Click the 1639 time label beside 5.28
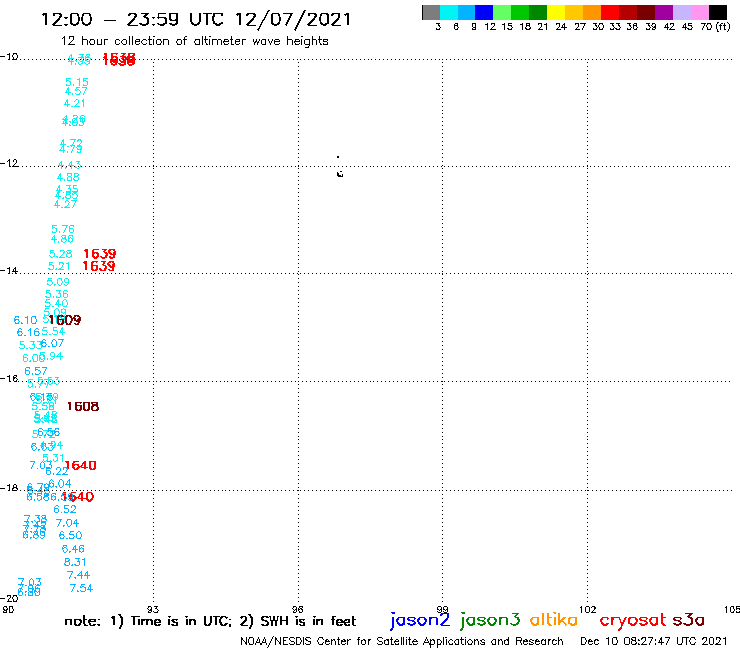Image resolution: width=740 pixels, height=650 pixels. (x=100, y=254)
